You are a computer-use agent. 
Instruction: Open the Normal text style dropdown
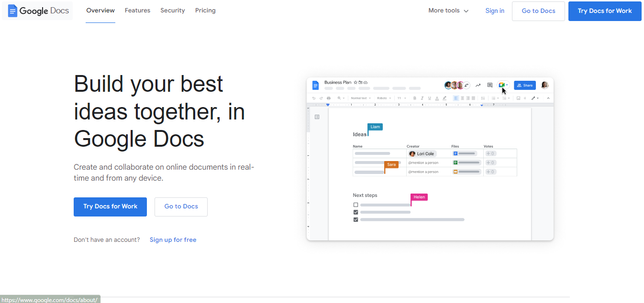coord(361,98)
